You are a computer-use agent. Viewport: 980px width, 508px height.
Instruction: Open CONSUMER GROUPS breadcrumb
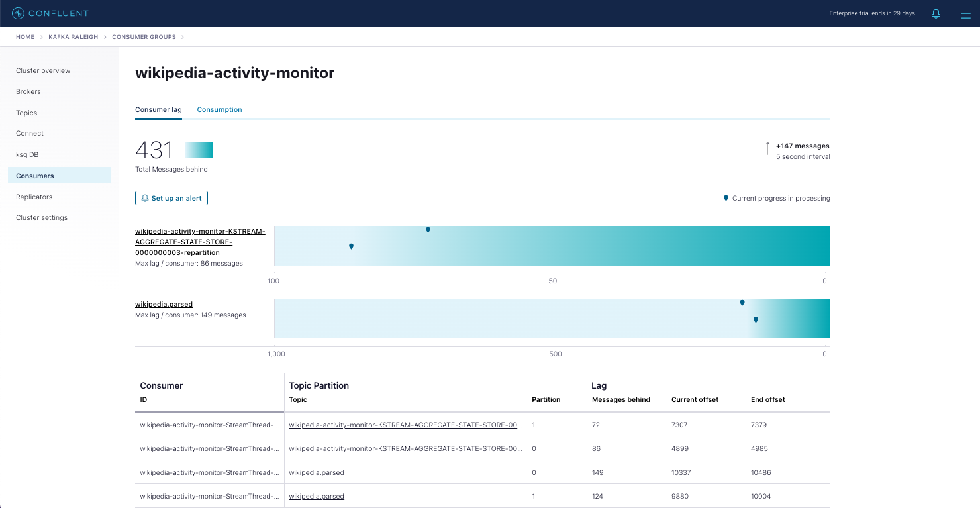pos(144,37)
